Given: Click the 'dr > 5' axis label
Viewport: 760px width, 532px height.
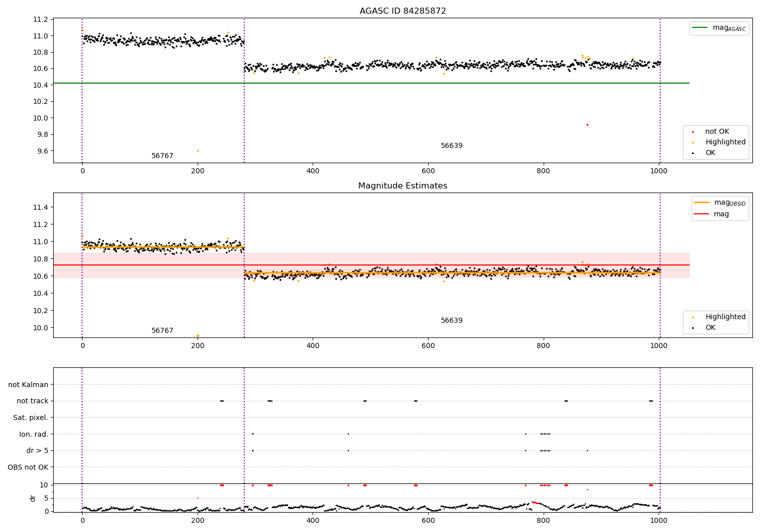Looking at the screenshot, I should click(37, 451).
